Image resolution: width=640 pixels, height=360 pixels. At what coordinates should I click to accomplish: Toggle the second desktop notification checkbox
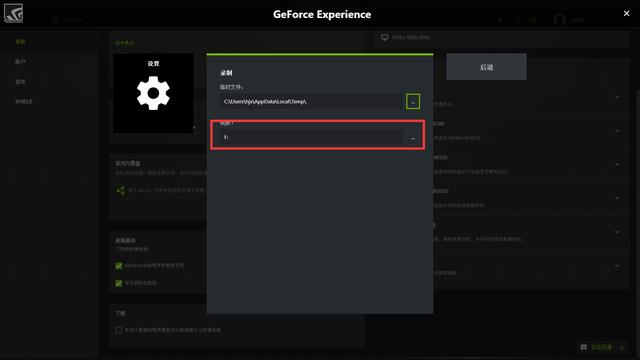coord(119,283)
